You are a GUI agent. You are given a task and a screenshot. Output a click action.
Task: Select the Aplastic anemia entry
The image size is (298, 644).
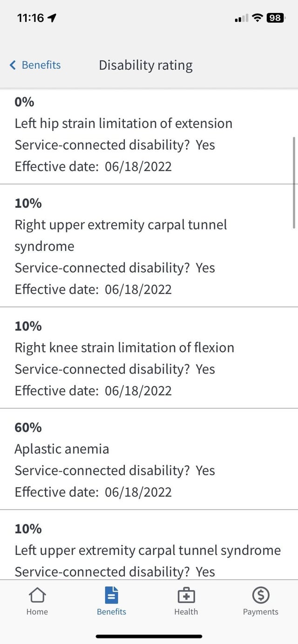coord(62,449)
